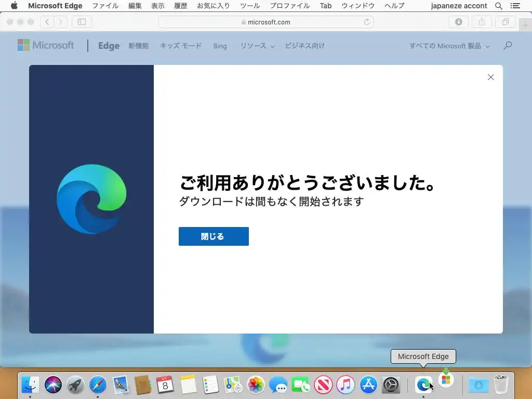This screenshot has height=399, width=532.
Task: Expand すべての Microsoft 製品 dropdown
Action: pyautogui.click(x=449, y=46)
